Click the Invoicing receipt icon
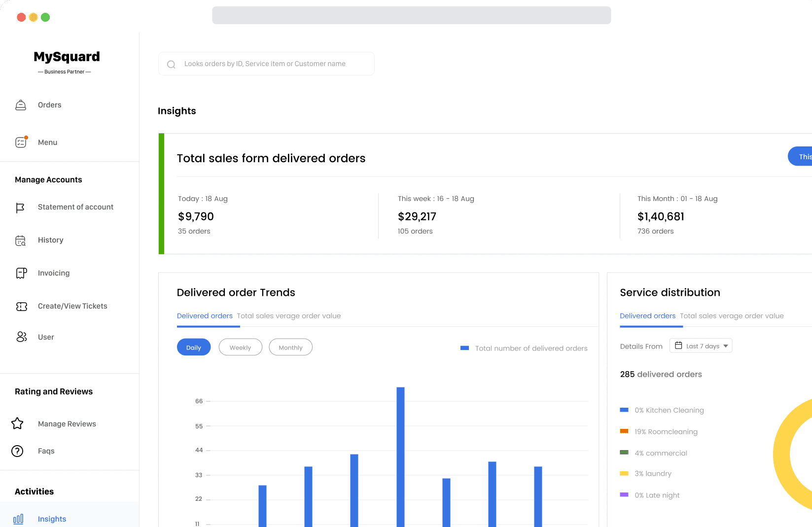 (21, 273)
